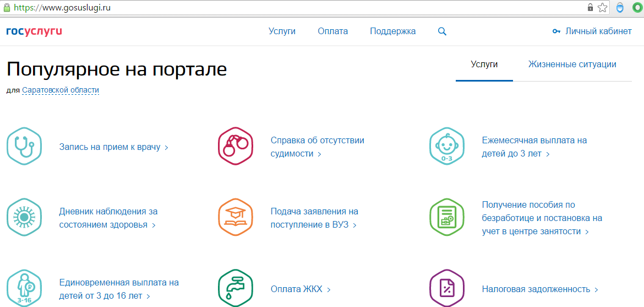Click the graduation cap university icon

tap(236, 217)
